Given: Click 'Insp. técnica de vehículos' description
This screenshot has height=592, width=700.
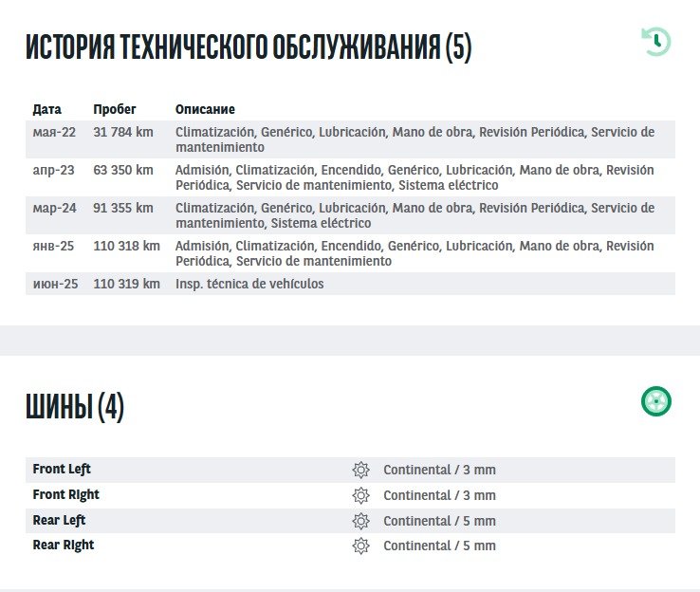Looking at the screenshot, I should [x=249, y=284].
